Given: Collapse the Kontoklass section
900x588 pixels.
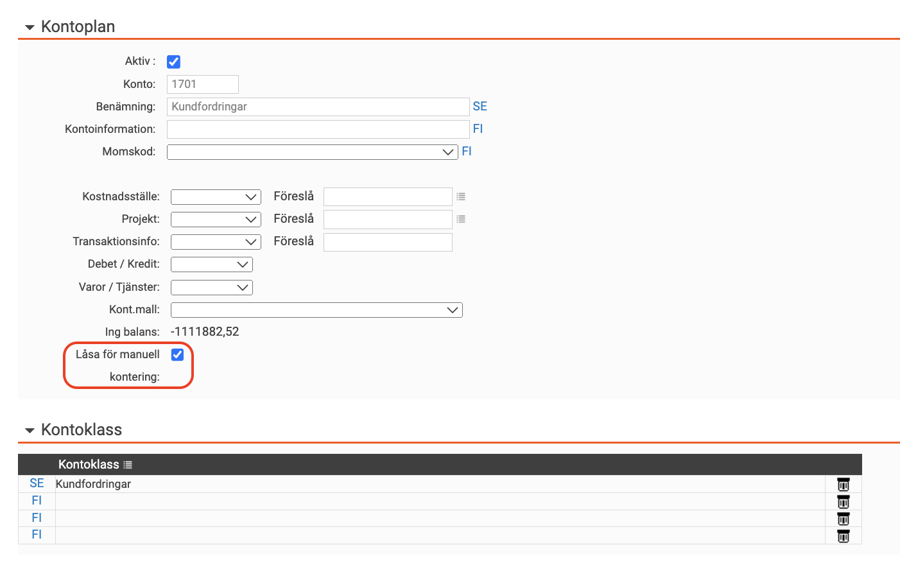Looking at the screenshot, I should pos(30,431).
